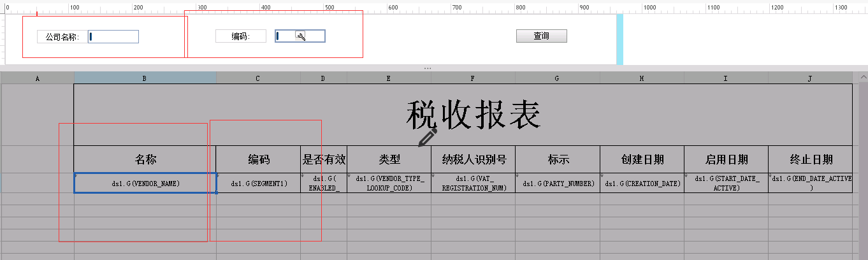
Task: Select the 纳税人识别号 header cell
Action: pos(473,159)
